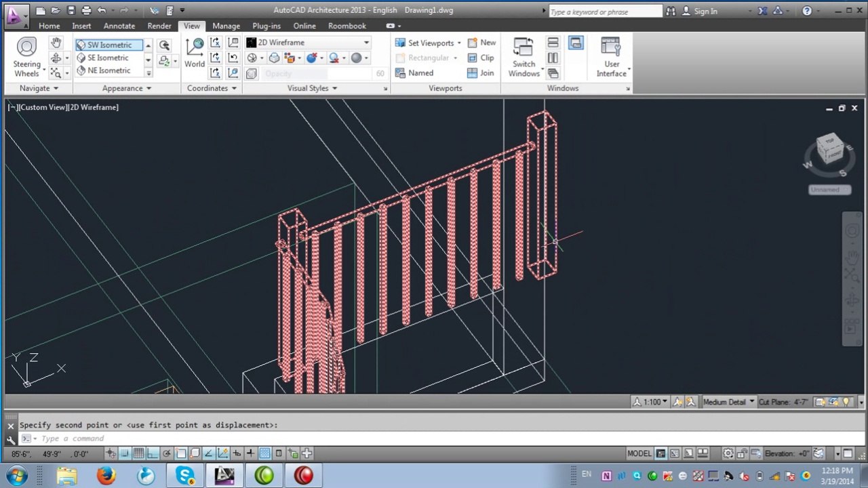Click the New viewport button

[481, 43]
